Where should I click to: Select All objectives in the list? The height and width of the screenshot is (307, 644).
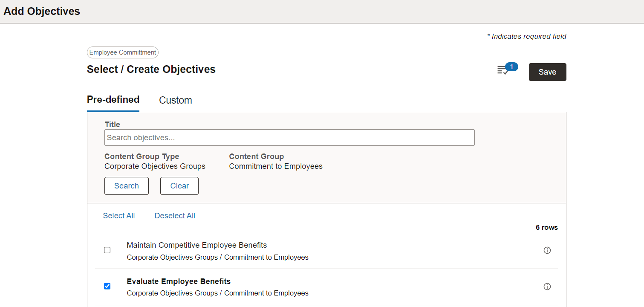[x=119, y=215]
